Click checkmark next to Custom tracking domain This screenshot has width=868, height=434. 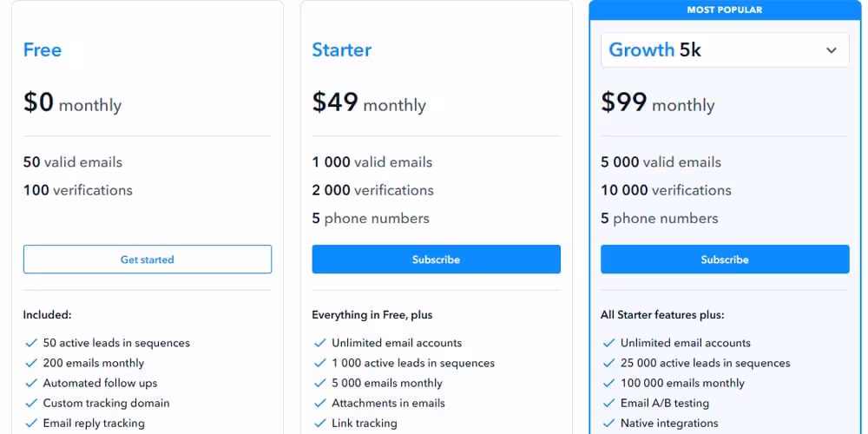point(31,403)
